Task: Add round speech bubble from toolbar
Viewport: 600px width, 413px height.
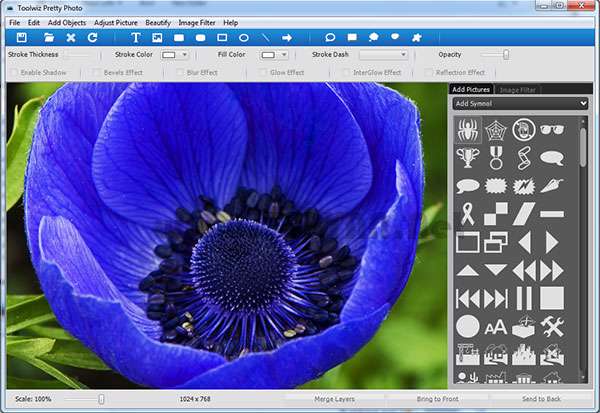Action: 330,38
